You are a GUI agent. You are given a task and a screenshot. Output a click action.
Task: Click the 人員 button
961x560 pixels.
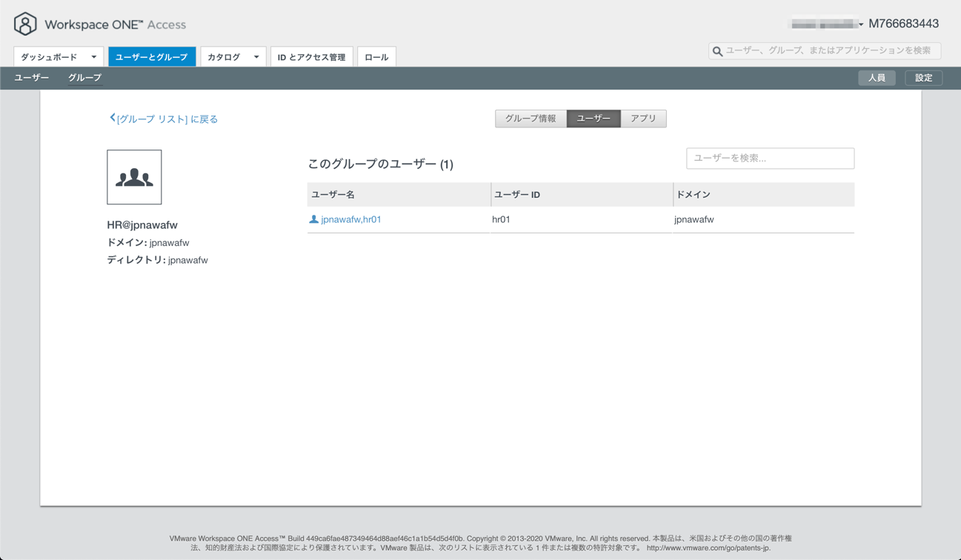pyautogui.click(x=877, y=78)
